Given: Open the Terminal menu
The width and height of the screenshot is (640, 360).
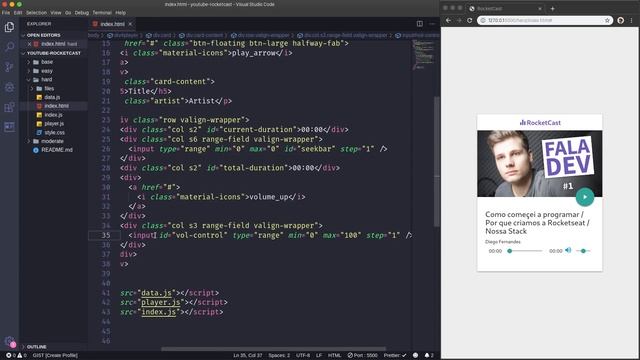Looking at the screenshot, I should (x=102, y=13).
